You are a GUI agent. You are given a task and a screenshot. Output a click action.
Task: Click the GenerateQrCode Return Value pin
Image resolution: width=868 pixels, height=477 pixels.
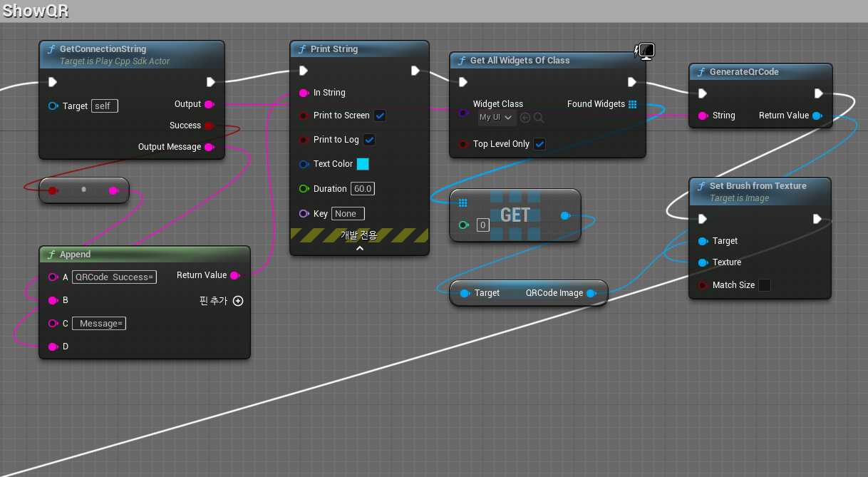click(817, 116)
